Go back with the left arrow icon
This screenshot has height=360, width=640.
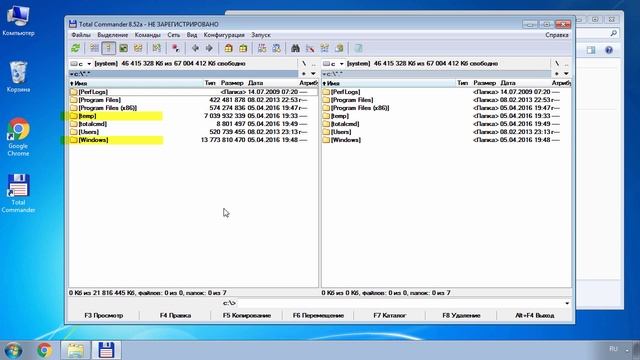pyautogui.click(x=195, y=48)
